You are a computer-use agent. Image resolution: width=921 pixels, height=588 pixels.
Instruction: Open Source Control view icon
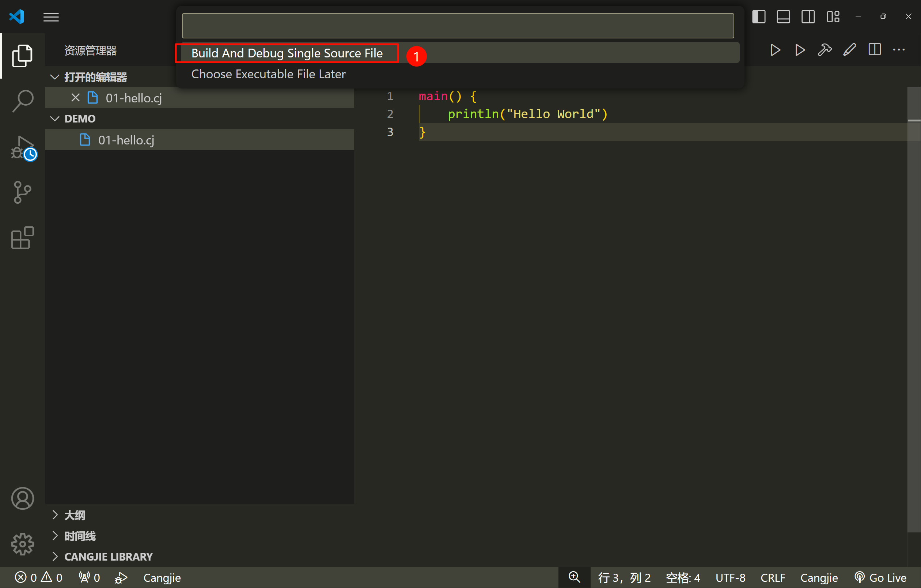(x=23, y=192)
